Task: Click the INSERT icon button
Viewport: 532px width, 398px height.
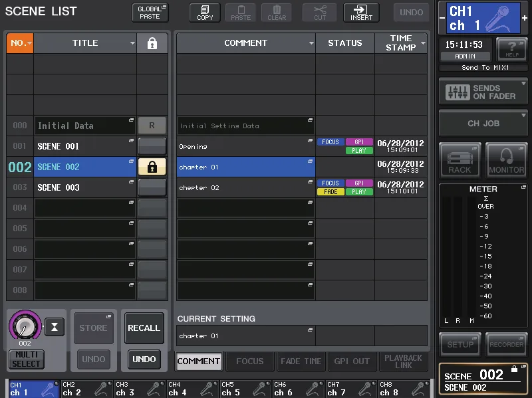Action: [x=361, y=13]
